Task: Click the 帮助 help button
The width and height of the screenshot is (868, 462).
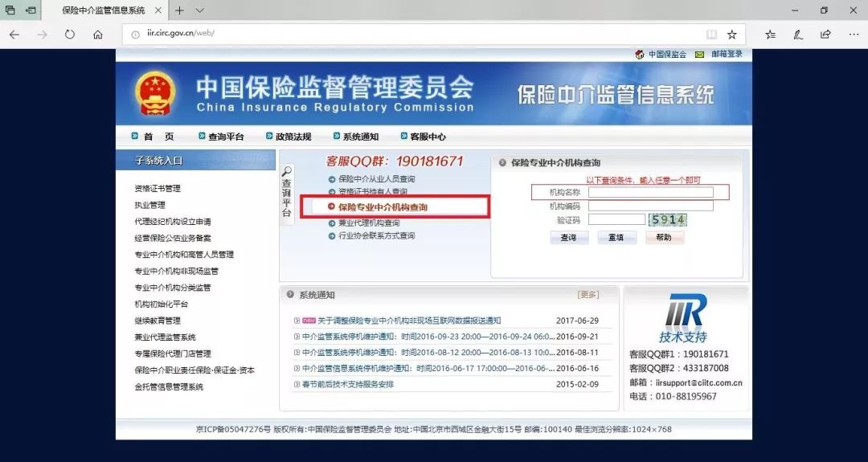Action: coord(665,237)
